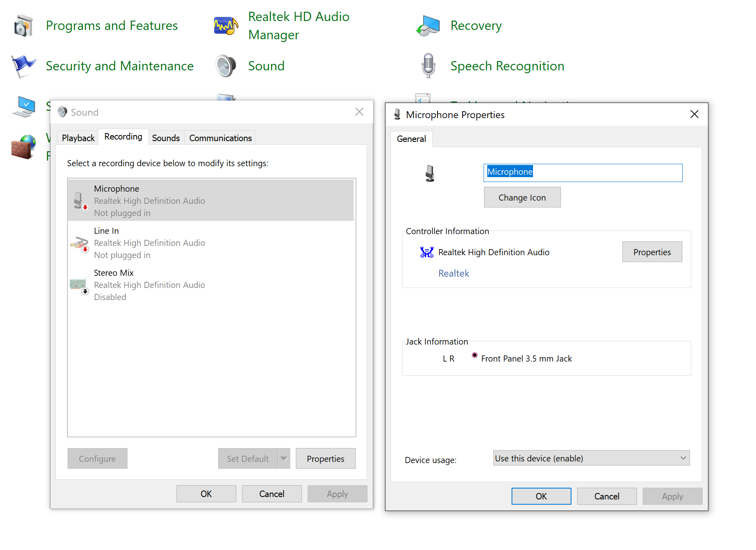This screenshot has width=756, height=550.
Task: Open the Recovery icon
Action: point(428,26)
